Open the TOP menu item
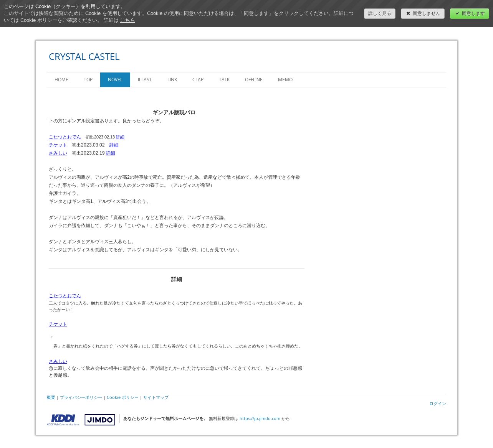The image size is (493, 448). pos(88,80)
